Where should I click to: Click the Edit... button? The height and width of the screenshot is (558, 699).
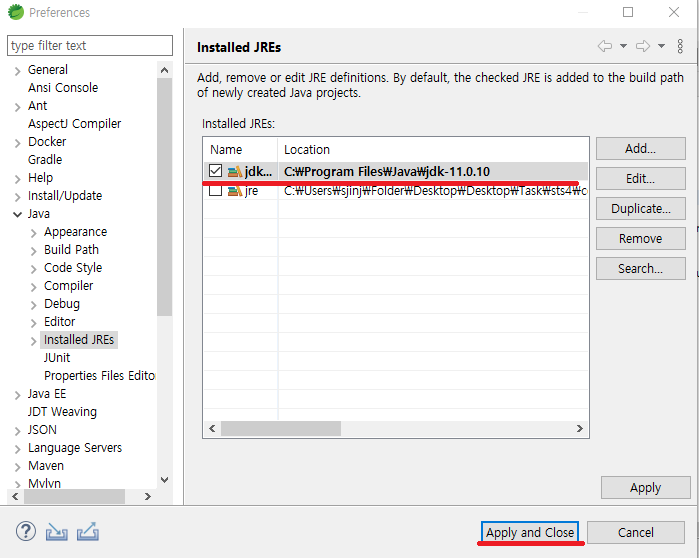(641, 179)
